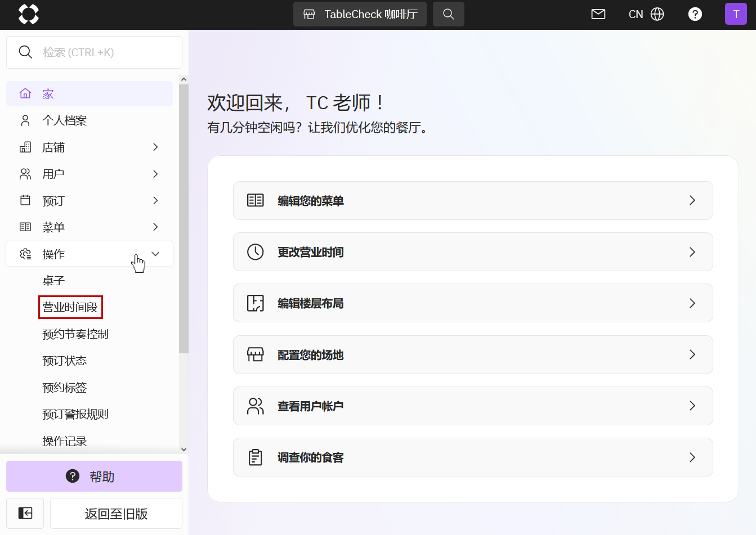
Task: Open the 查看用户帐户 card
Action: pos(473,406)
